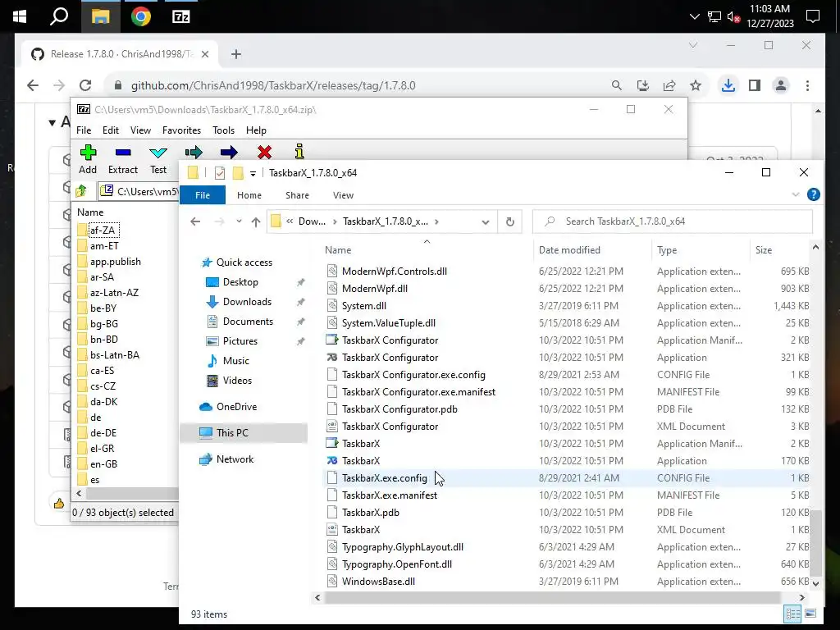Show hidden system tray icons
Viewport: 840px width, 630px height.
(694, 16)
